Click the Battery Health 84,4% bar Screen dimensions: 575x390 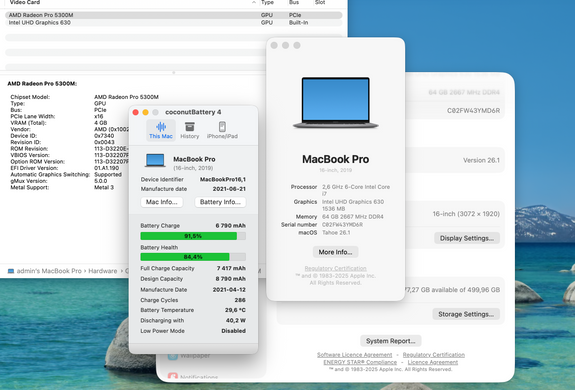pos(193,257)
